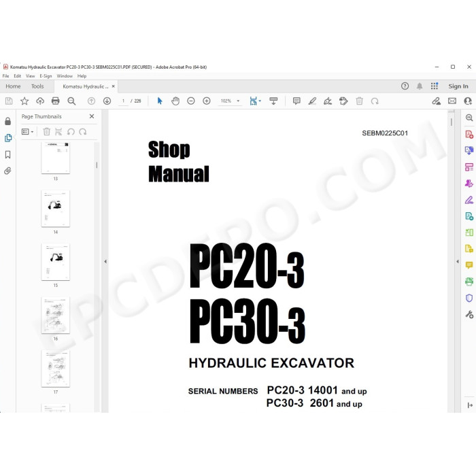Expand the fit page options dropdown

[260, 101]
